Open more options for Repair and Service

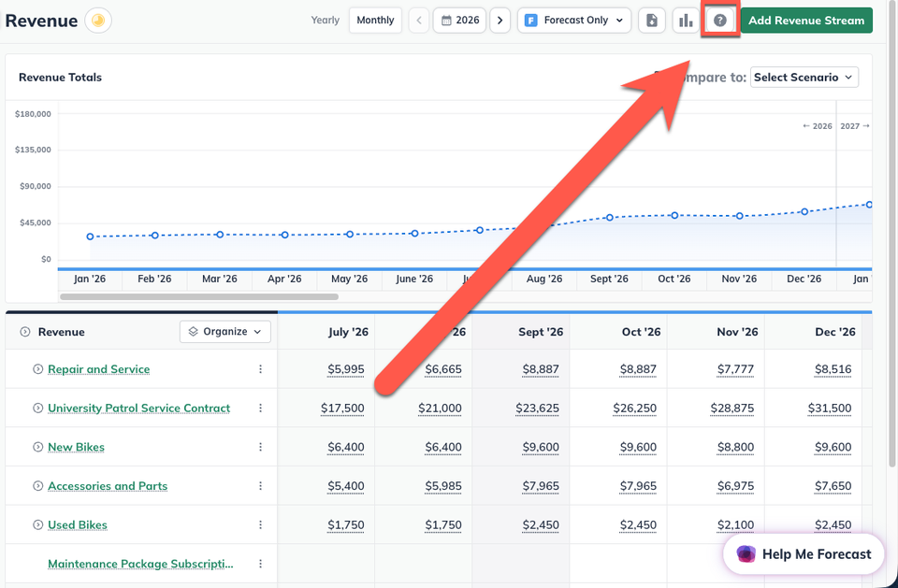tap(261, 369)
